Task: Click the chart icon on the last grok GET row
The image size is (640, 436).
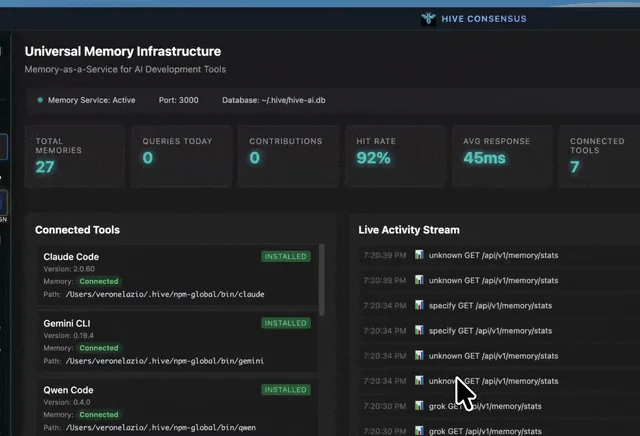Action: pyautogui.click(x=419, y=431)
